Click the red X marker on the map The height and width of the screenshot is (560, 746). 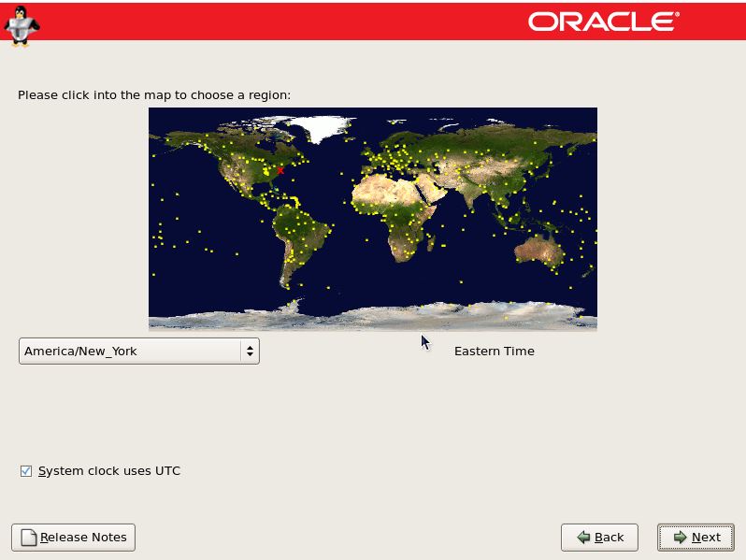click(x=280, y=170)
